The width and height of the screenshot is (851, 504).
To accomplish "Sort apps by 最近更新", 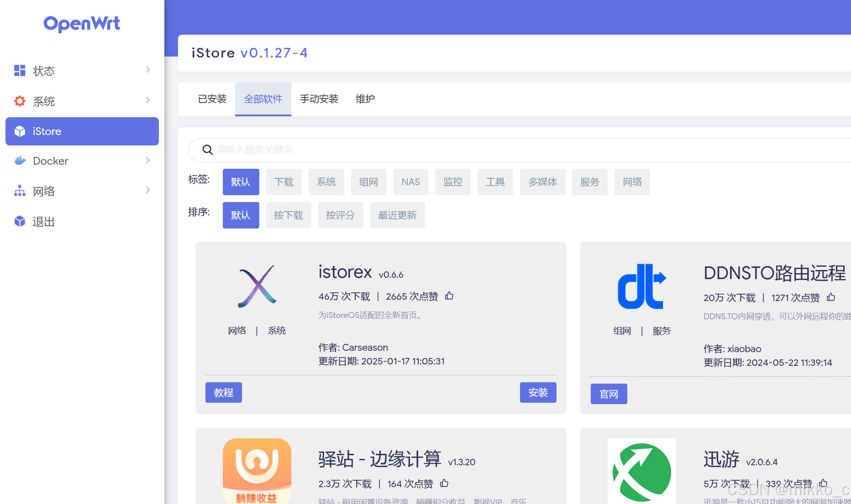I will click(398, 215).
